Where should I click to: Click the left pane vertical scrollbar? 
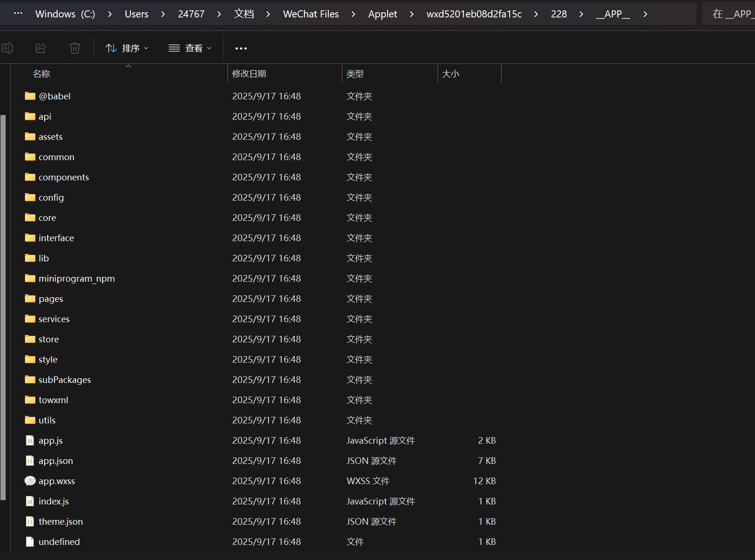coord(3,306)
